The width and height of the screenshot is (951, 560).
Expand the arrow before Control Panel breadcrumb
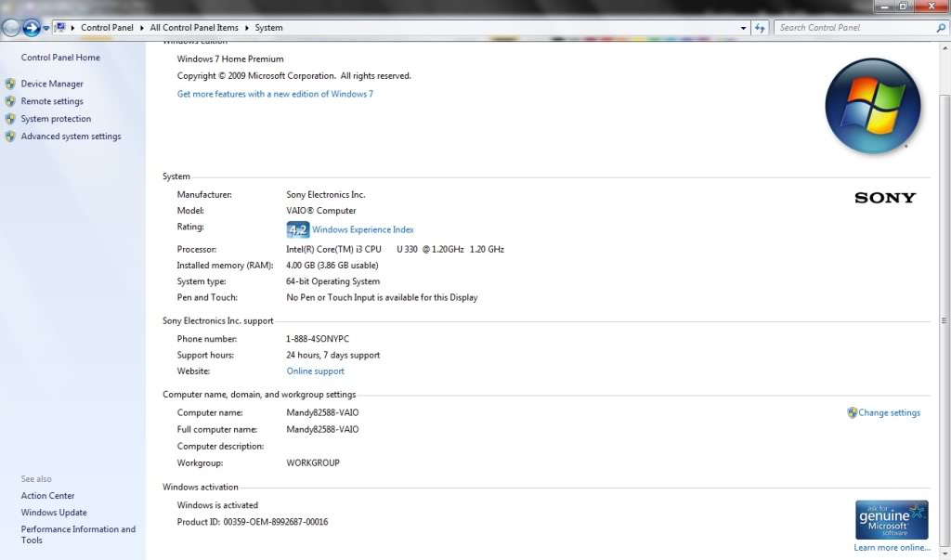(x=72, y=28)
